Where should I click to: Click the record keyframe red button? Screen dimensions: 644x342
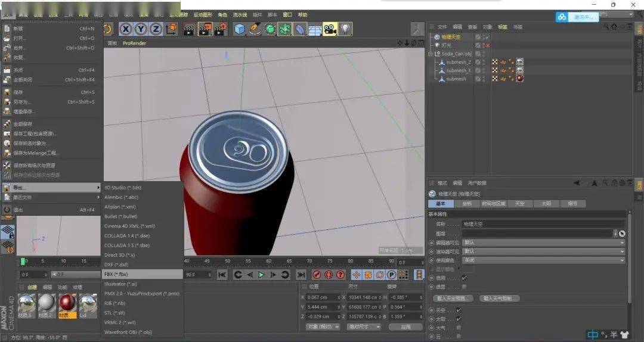coord(317,275)
